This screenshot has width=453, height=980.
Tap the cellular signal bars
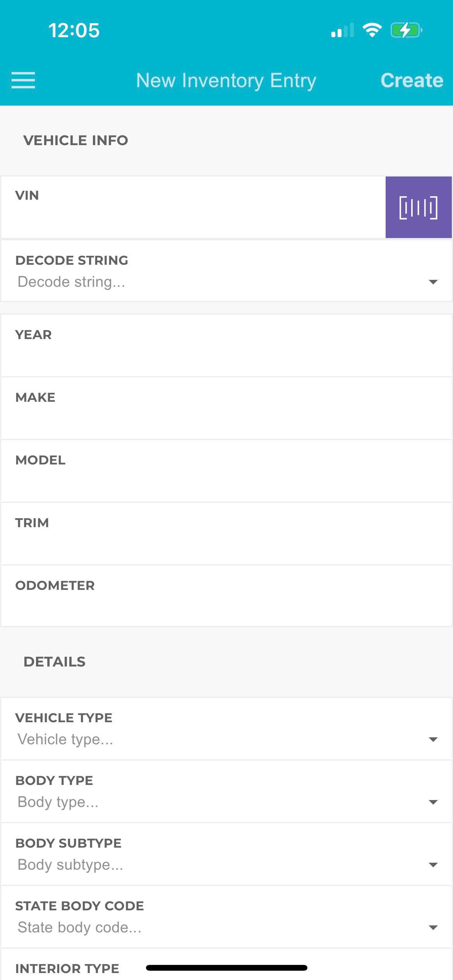[x=343, y=30]
